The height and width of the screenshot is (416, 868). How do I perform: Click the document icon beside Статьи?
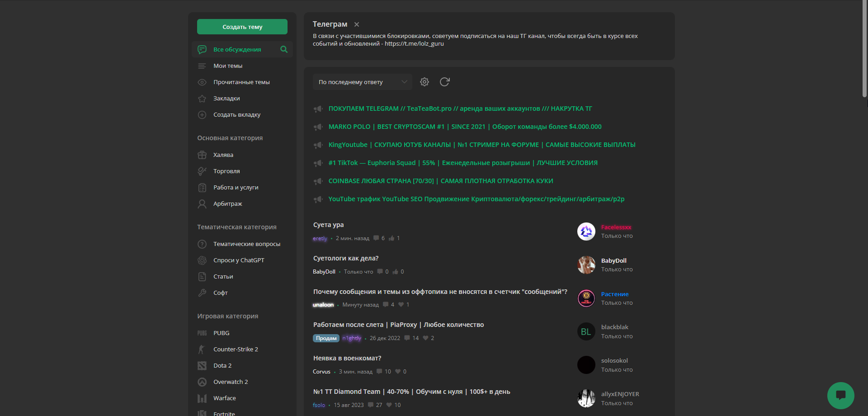pos(202,277)
